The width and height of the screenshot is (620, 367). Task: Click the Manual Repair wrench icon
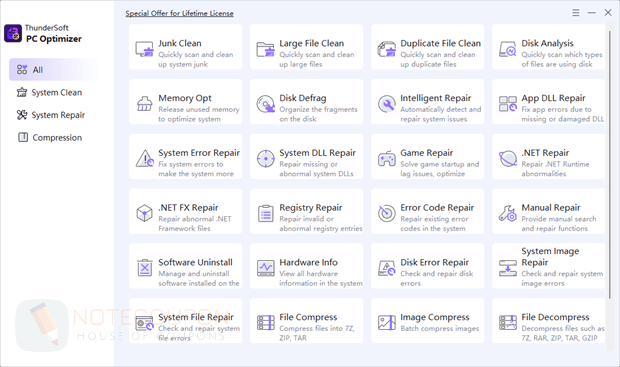click(508, 213)
